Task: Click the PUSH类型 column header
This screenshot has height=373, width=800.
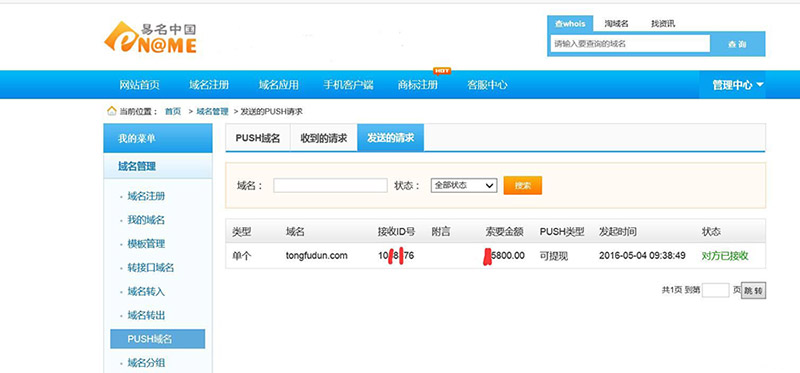Action: tap(562, 232)
